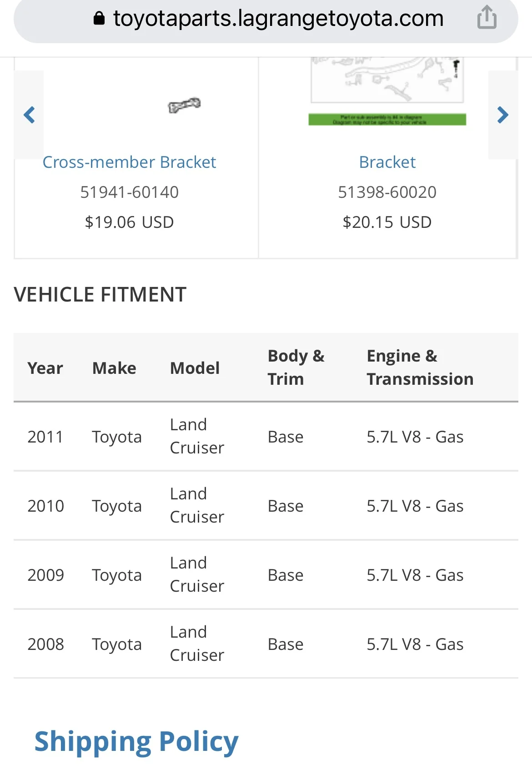Tap the lock icon beside the URL
Viewport: 532px width, 775px height.
click(99, 19)
